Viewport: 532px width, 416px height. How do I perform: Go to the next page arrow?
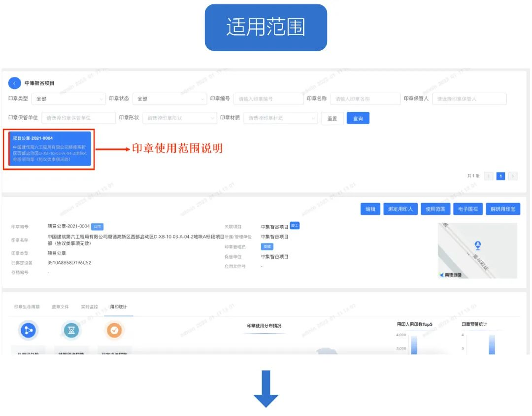pyautogui.click(x=513, y=176)
